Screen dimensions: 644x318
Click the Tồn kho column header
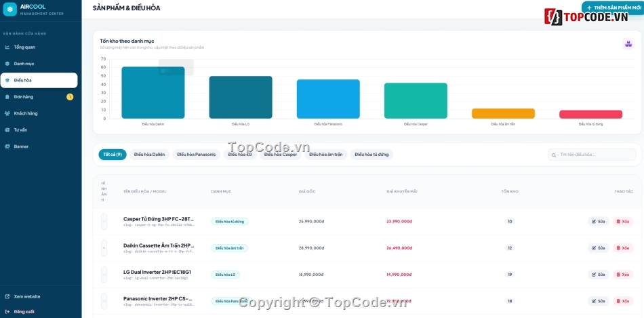(x=510, y=192)
